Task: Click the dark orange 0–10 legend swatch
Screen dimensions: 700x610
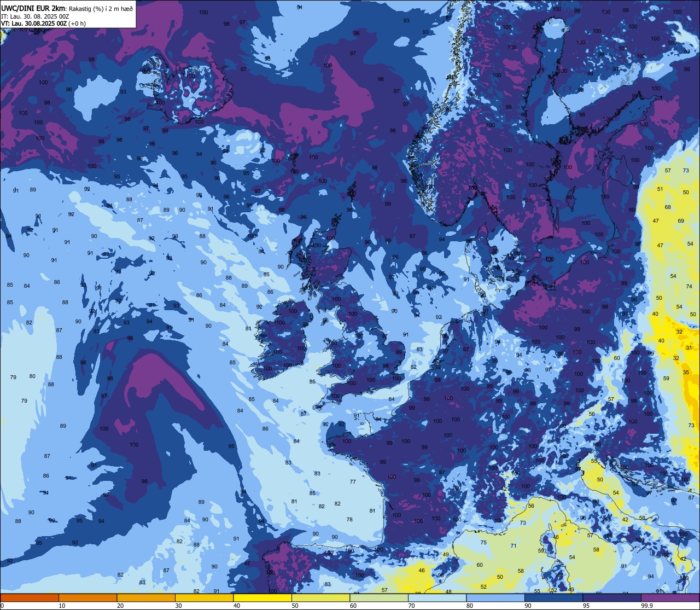Action: click(30, 597)
